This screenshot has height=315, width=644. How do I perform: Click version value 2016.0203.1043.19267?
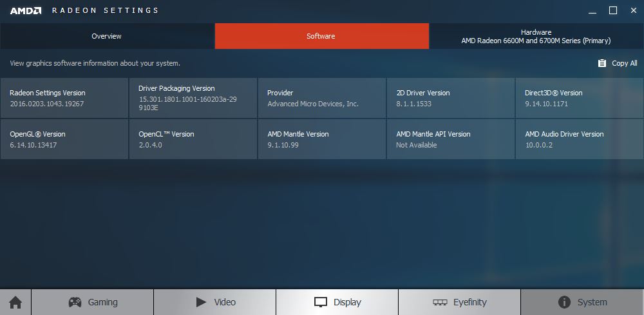[47, 104]
